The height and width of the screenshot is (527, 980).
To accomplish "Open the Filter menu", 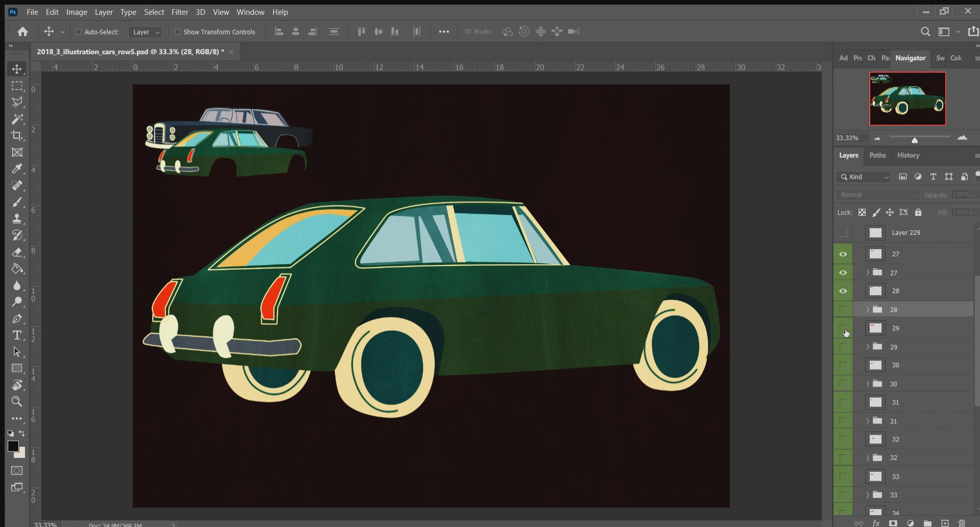I will (x=180, y=12).
